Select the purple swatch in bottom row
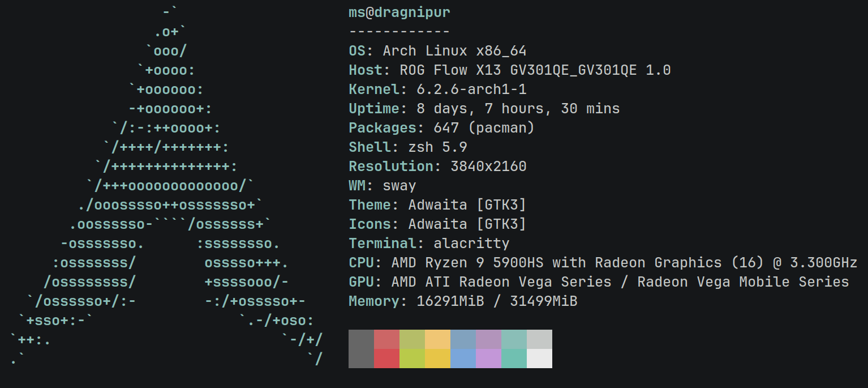 pos(488,358)
